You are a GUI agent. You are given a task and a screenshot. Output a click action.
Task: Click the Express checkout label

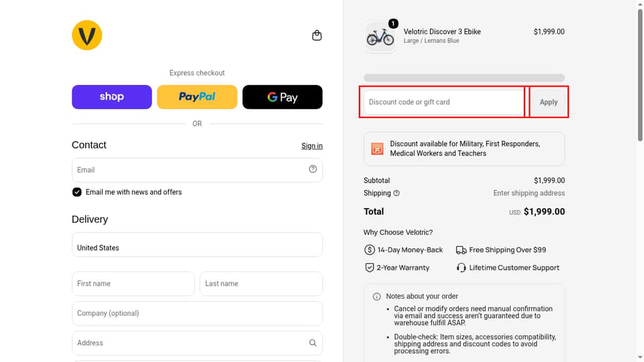[197, 72]
